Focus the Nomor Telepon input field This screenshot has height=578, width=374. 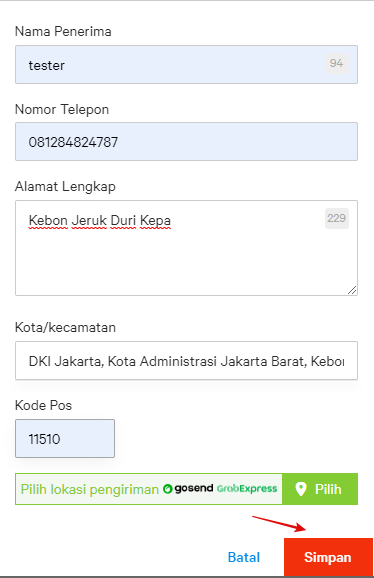click(x=186, y=142)
